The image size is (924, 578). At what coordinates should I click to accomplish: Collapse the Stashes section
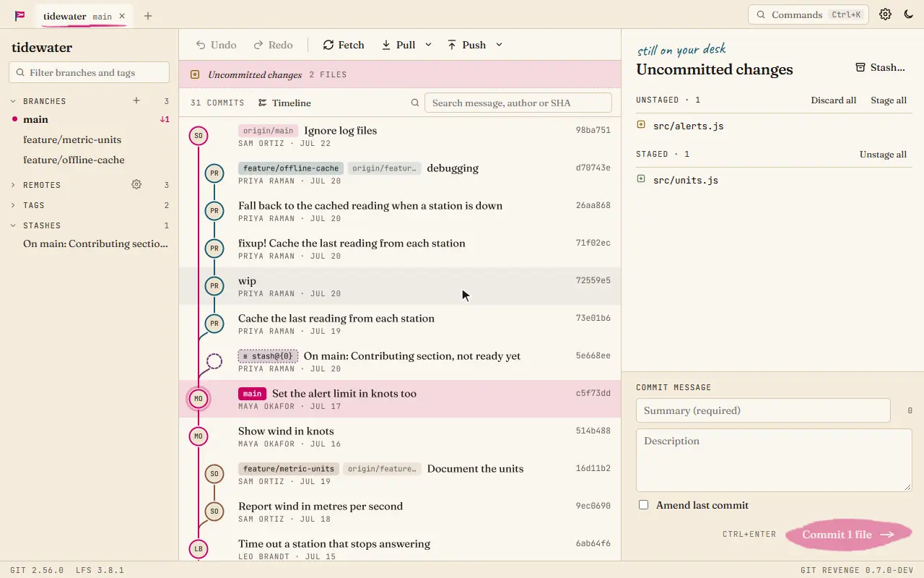pyautogui.click(x=13, y=225)
